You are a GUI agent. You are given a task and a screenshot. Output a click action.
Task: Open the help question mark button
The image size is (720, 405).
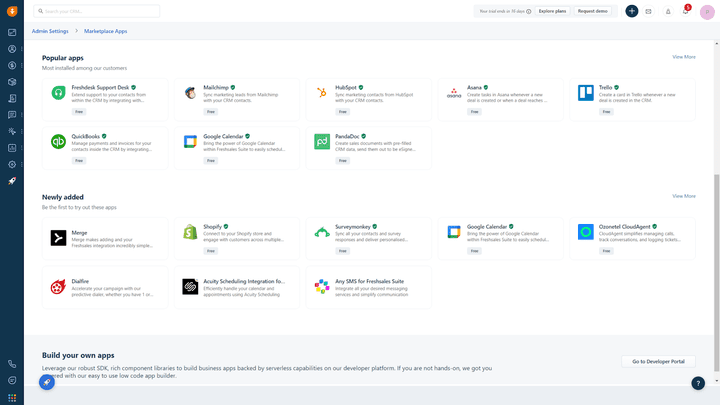[x=698, y=383]
